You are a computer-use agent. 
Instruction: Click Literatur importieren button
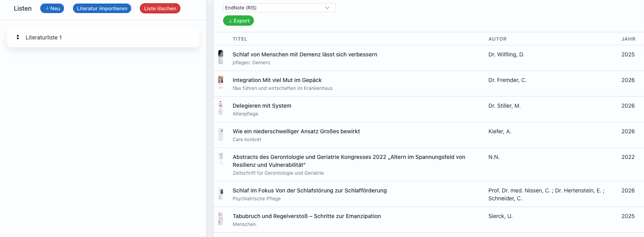[102, 8]
